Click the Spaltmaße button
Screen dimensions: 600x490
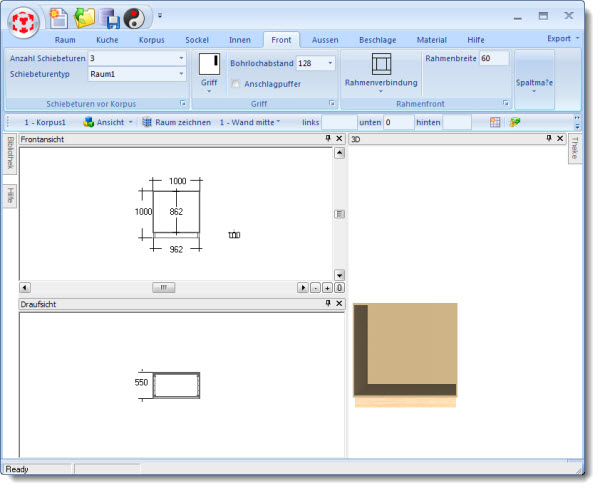click(x=534, y=80)
